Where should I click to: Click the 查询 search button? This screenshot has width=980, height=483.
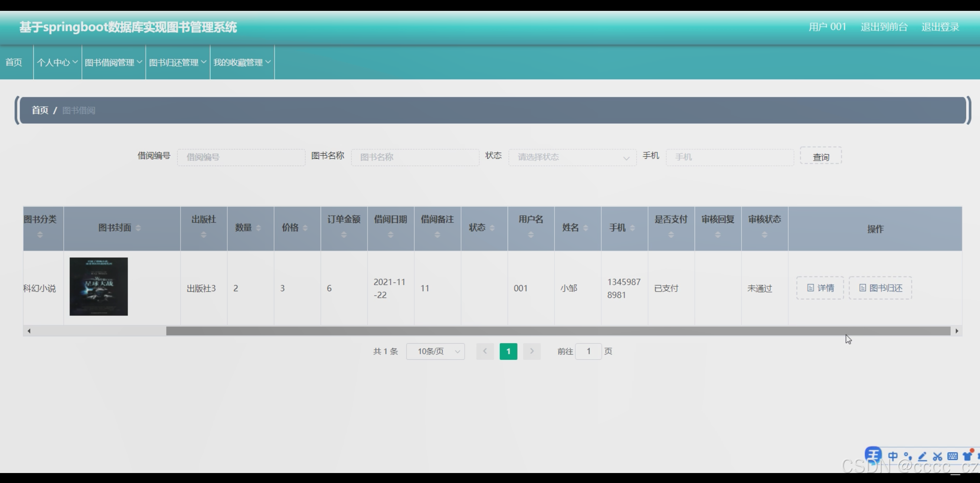(821, 157)
